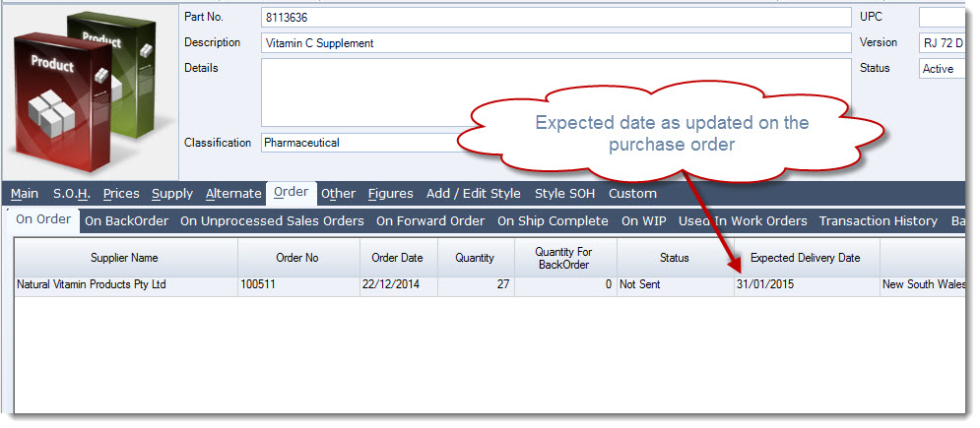Click the expected delivery date 31/01/2015
The width and height of the screenshot is (980, 428).
(807, 285)
